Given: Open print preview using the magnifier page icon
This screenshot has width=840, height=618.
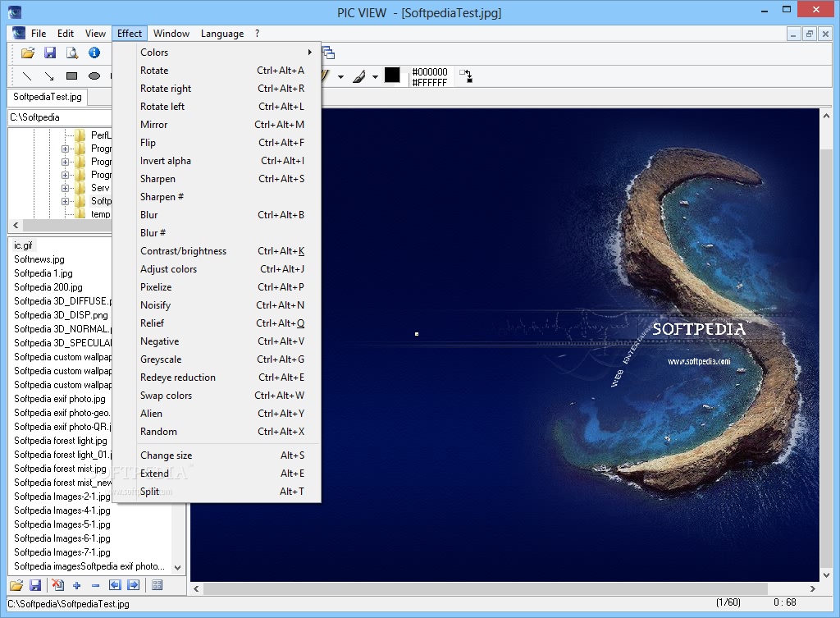Looking at the screenshot, I should (x=72, y=53).
